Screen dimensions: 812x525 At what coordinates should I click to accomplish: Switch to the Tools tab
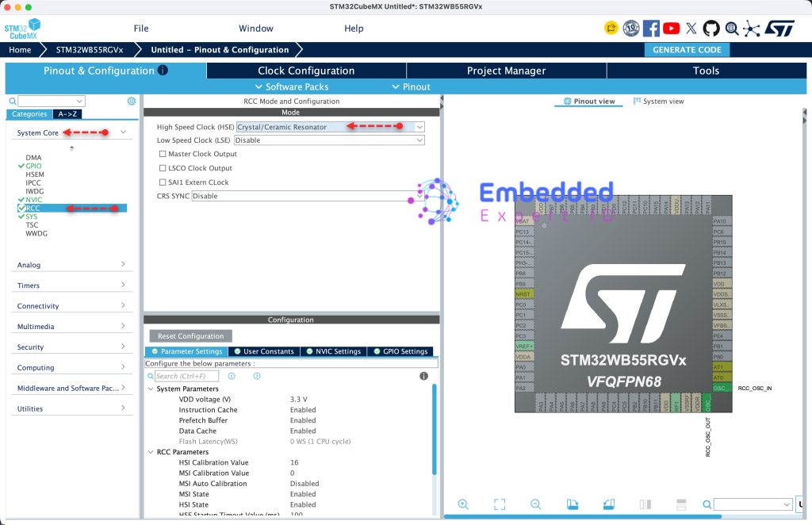706,71
